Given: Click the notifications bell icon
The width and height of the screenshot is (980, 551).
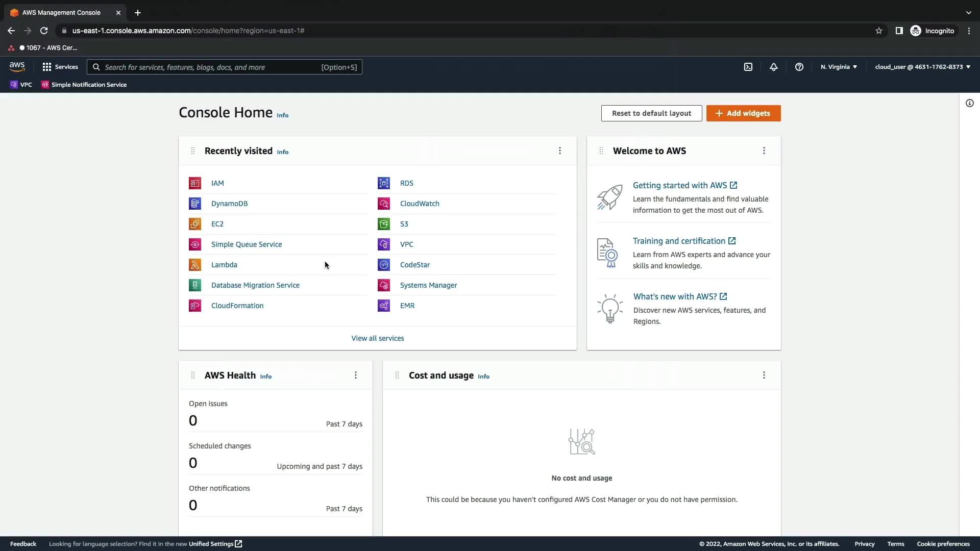Looking at the screenshot, I should [774, 67].
